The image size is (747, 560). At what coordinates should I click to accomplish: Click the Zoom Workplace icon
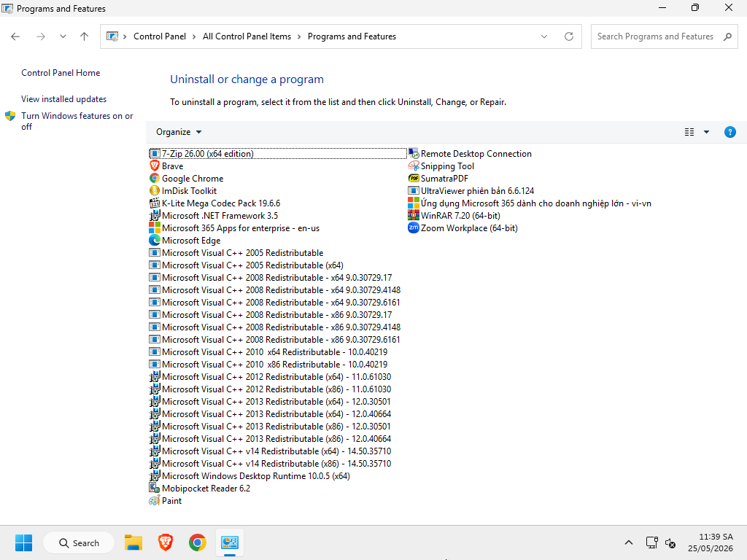[x=414, y=227]
